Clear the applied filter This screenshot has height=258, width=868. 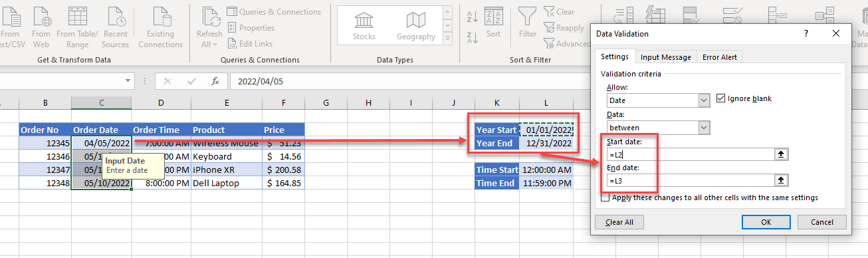click(x=559, y=12)
